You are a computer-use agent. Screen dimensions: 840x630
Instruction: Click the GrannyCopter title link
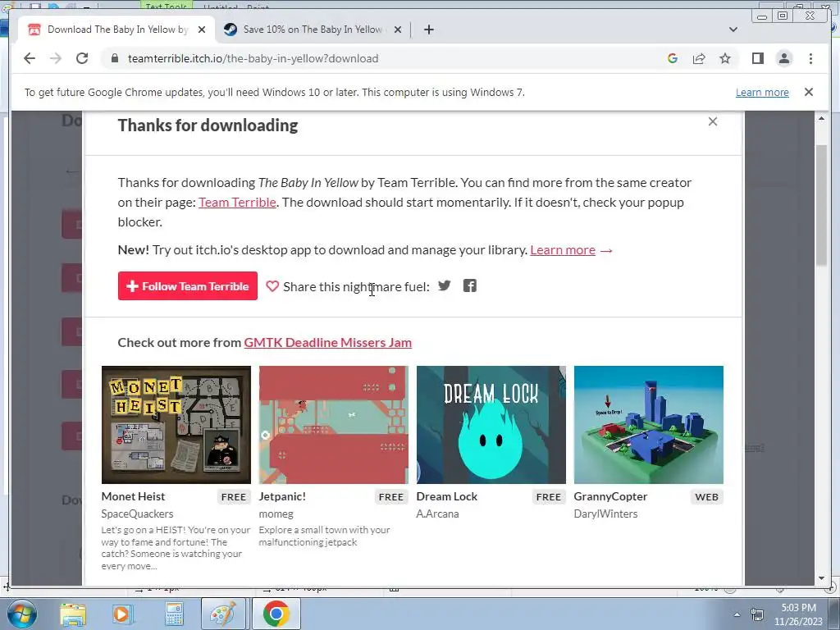pos(610,496)
